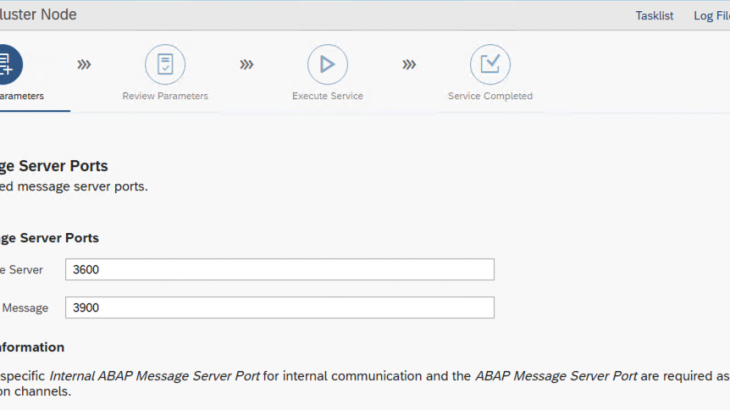Screen dimensions: 730x410
Task: Click the Execute Service play icon
Action: pyautogui.click(x=327, y=64)
